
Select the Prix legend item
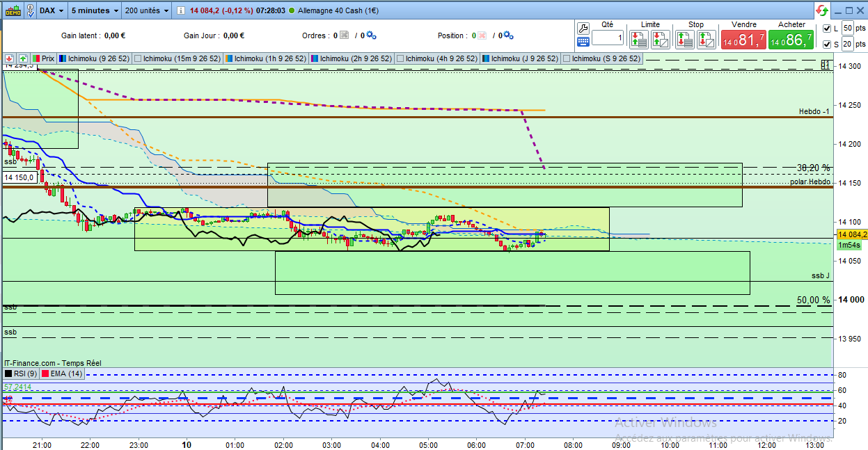[43, 58]
